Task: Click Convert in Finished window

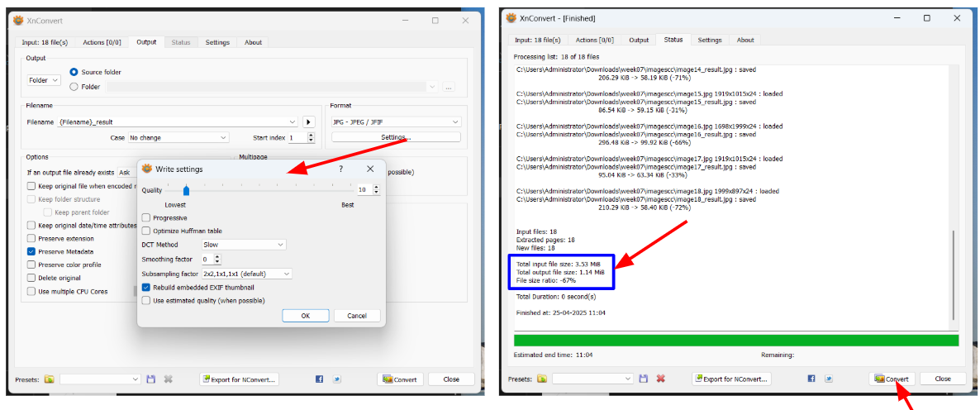Action: tap(892, 379)
